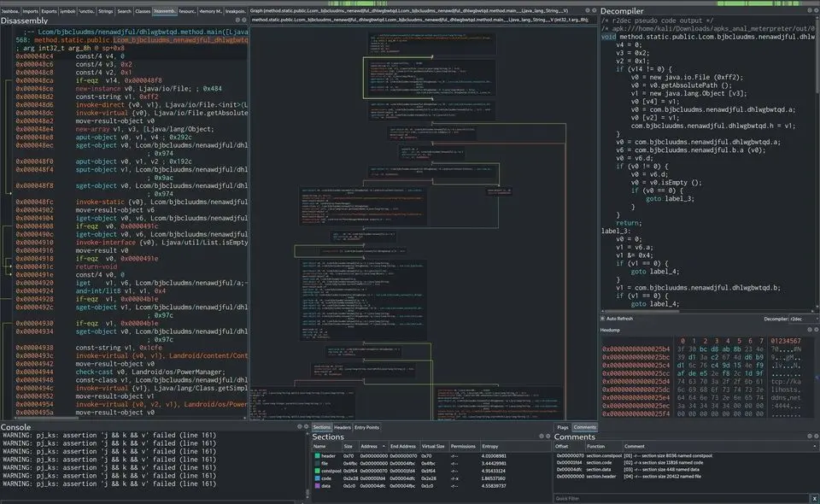Open the Decompiler selection dropdown showing r2dec
The height and width of the screenshot is (504, 820).
tap(804, 319)
